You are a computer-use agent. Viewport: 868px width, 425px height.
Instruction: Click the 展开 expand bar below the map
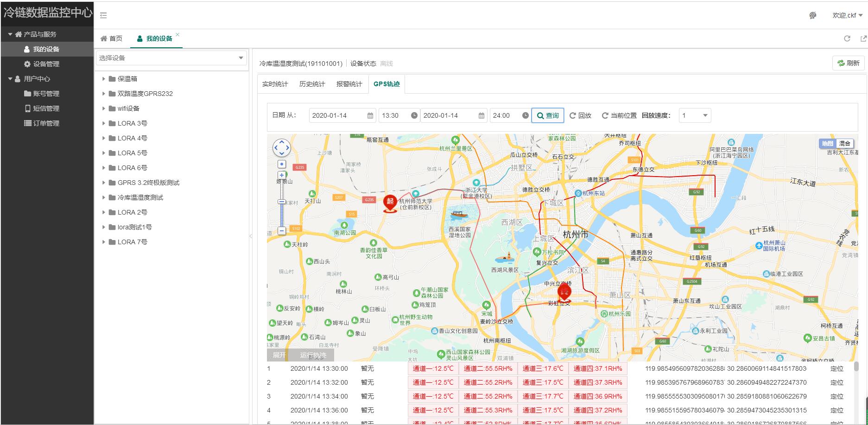click(279, 355)
